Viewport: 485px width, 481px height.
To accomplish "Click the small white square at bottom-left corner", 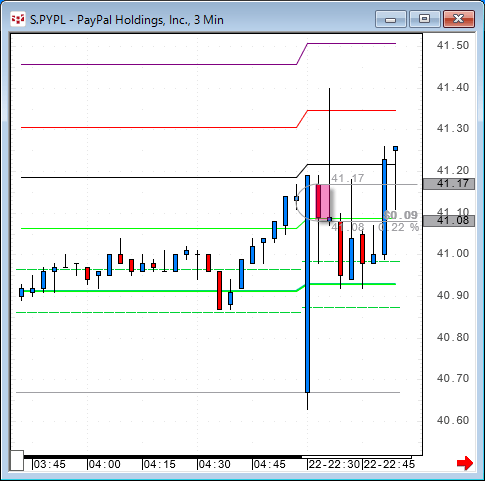I will click(x=16, y=460).
